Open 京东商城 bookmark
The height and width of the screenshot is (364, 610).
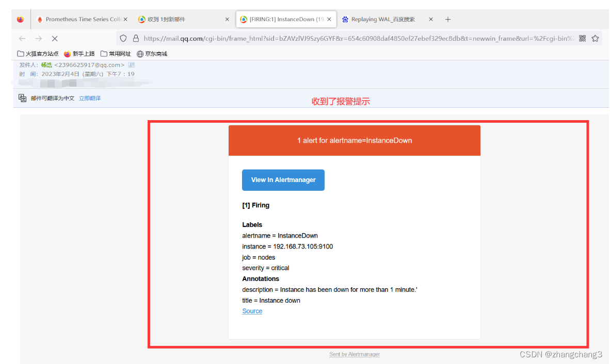point(152,54)
